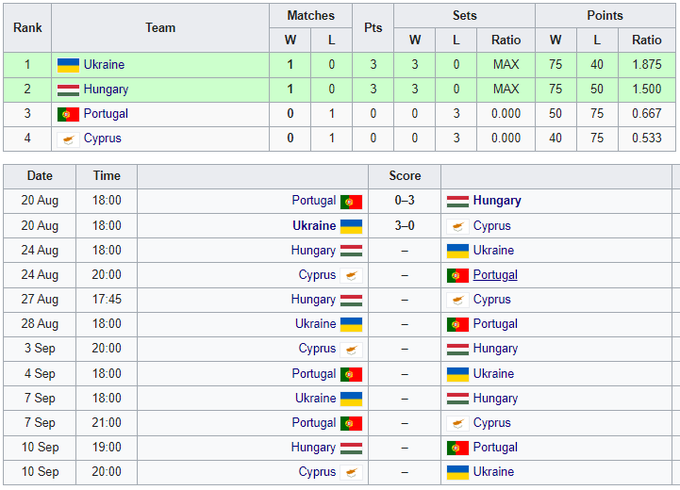Open Ukraine link in the standings table

point(104,65)
